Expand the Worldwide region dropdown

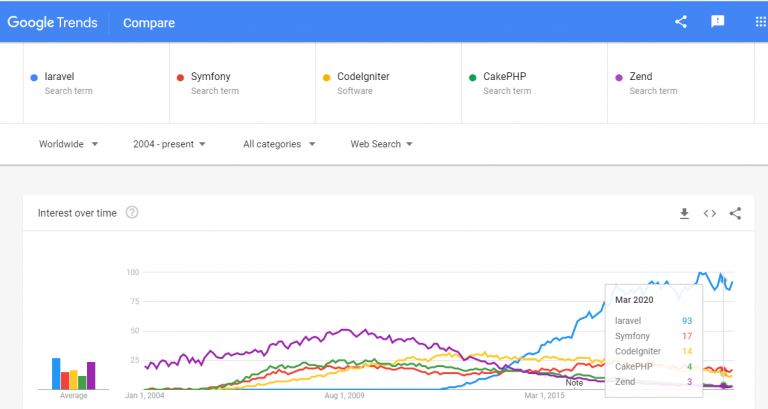68,144
